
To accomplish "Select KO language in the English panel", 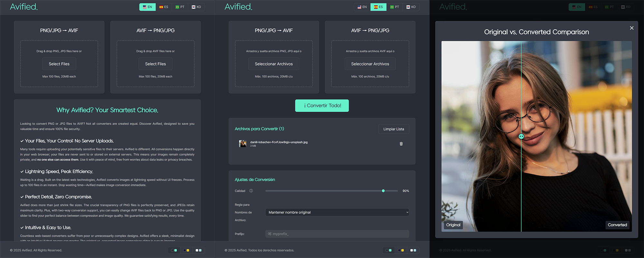I will 196,7.
